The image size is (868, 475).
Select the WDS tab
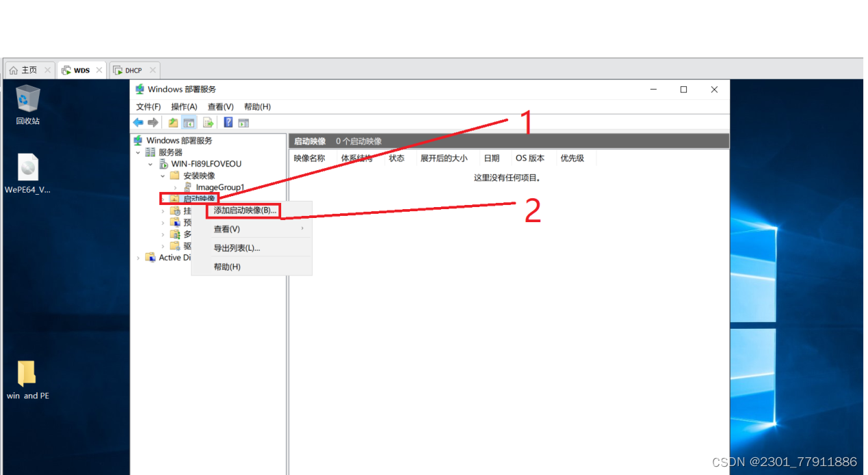click(x=82, y=70)
